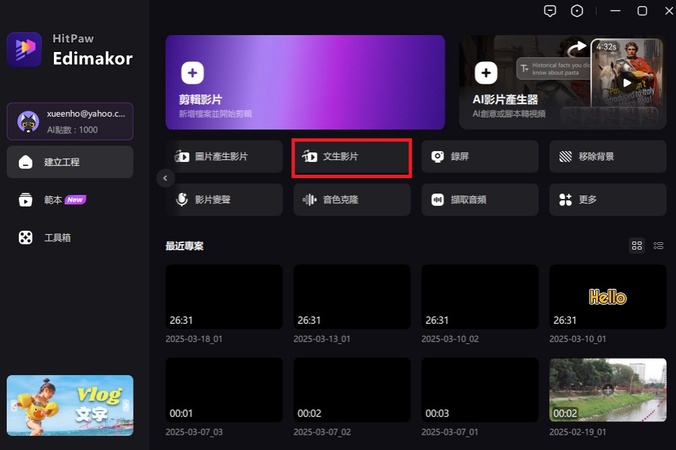Click the 工具箱 toolbox icon
This screenshot has height=450, width=676.
25,238
